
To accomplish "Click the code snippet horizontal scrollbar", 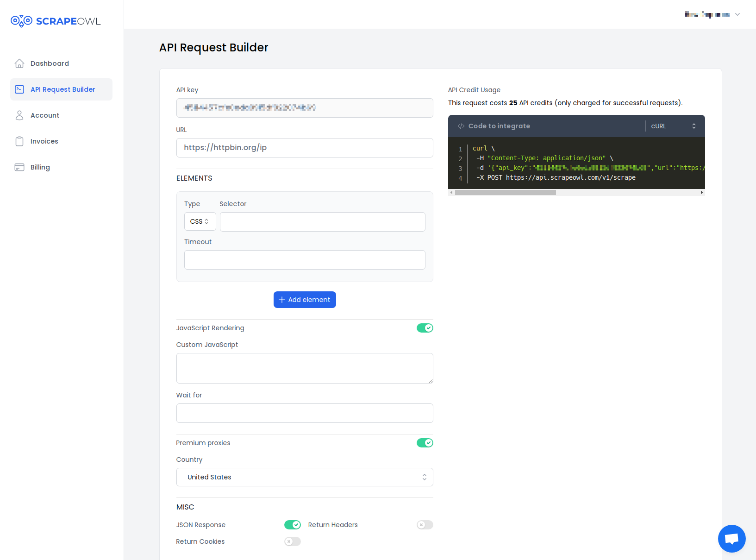I will (x=506, y=193).
